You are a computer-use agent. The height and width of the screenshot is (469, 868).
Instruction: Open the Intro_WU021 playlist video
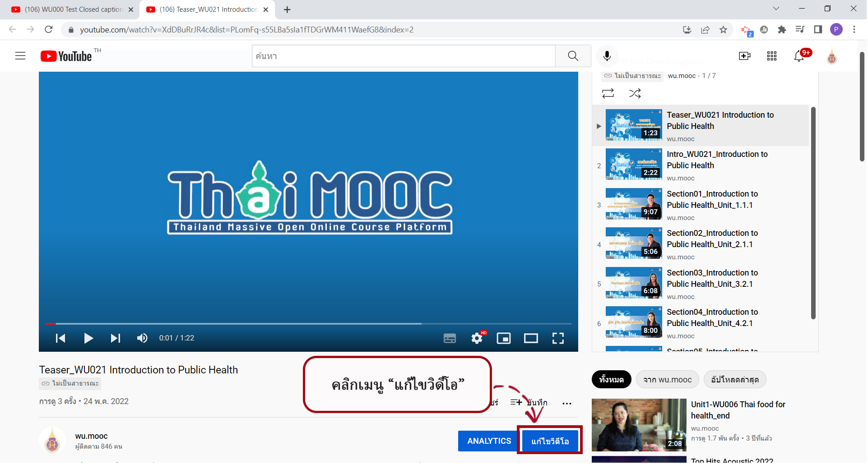pyautogui.click(x=701, y=165)
